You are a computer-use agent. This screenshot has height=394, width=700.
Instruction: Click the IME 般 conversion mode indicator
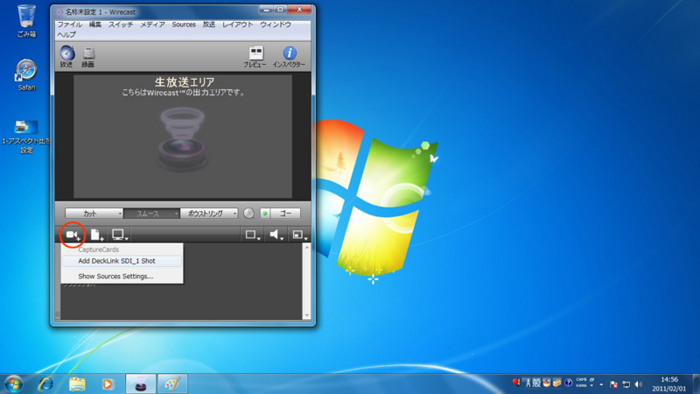[536, 383]
